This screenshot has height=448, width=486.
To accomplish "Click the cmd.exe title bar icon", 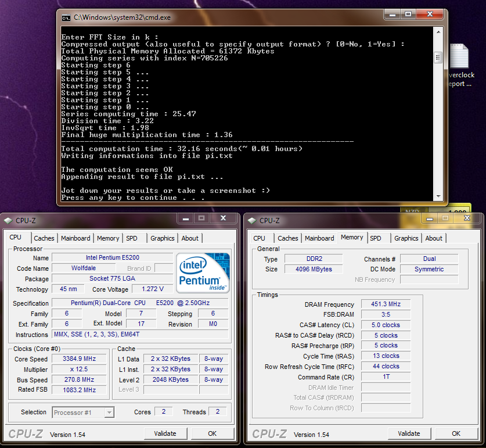I will tap(66, 17).
